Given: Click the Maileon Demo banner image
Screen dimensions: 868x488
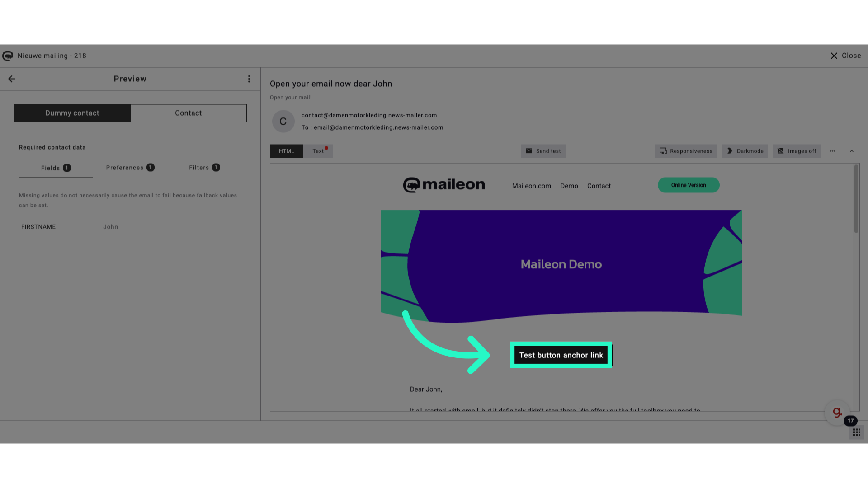Looking at the screenshot, I should point(561,266).
